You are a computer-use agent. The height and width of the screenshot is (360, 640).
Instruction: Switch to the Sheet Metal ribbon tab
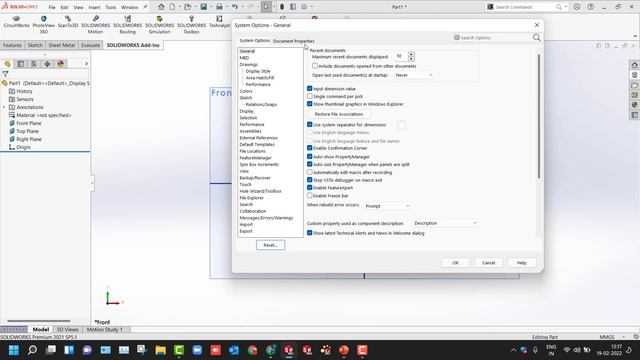pyautogui.click(x=62, y=45)
